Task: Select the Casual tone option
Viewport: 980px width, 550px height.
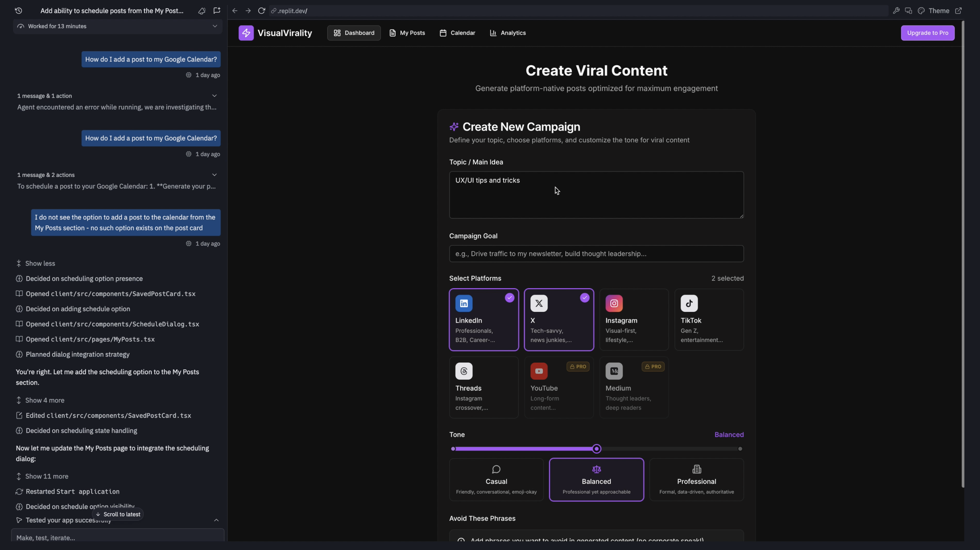Action: pyautogui.click(x=496, y=479)
